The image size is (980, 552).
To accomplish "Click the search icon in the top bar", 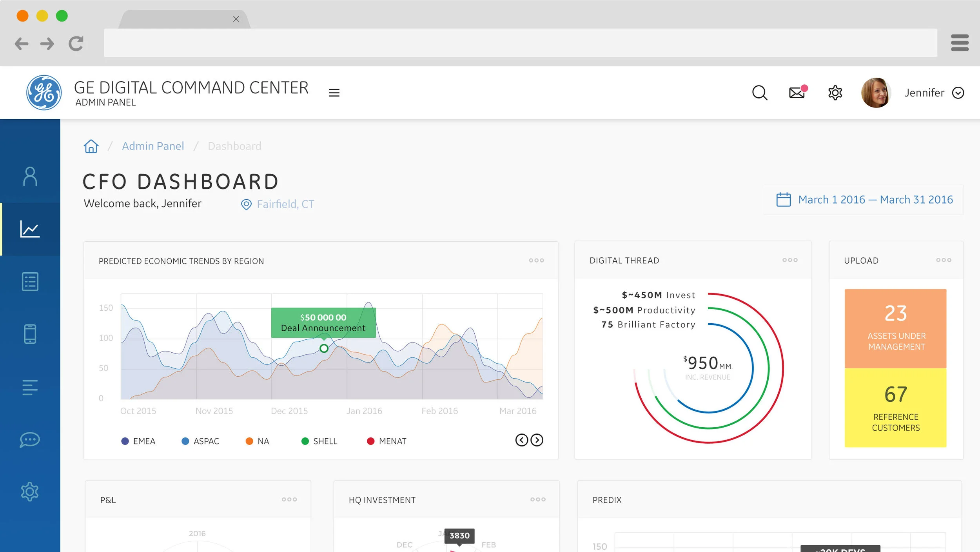I will pyautogui.click(x=760, y=93).
